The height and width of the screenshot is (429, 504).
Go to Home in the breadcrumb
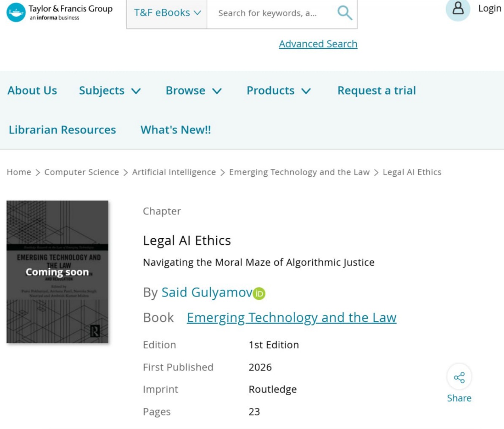pos(19,172)
